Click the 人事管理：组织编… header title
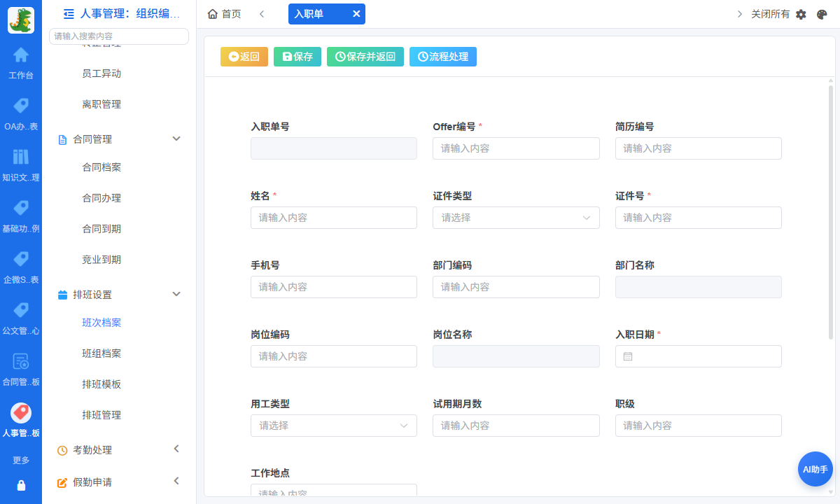The height and width of the screenshot is (504, 840). 130,13
